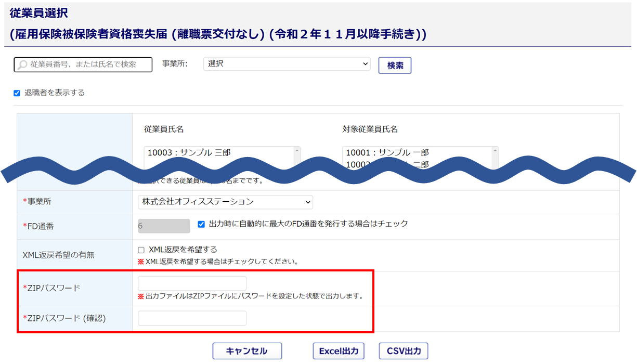
Task: Click the 対象従業員氏名 column label
Action: click(x=370, y=129)
